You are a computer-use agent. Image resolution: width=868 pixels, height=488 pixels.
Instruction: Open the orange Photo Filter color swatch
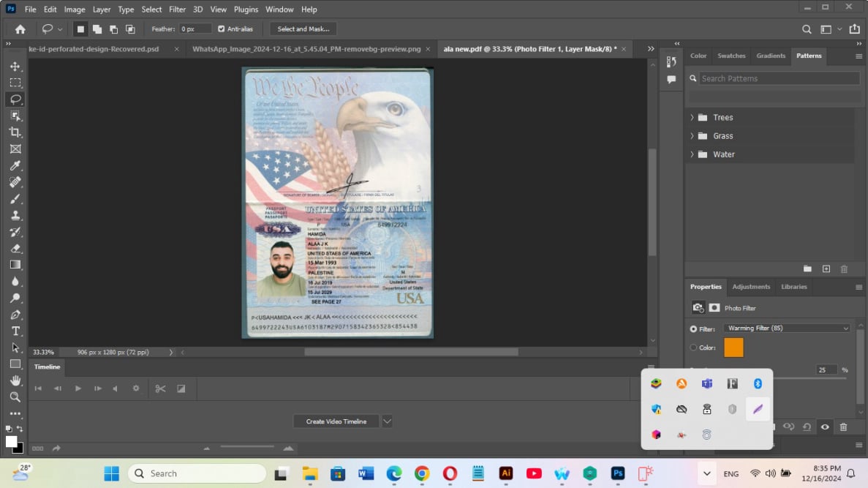point(733,348)
